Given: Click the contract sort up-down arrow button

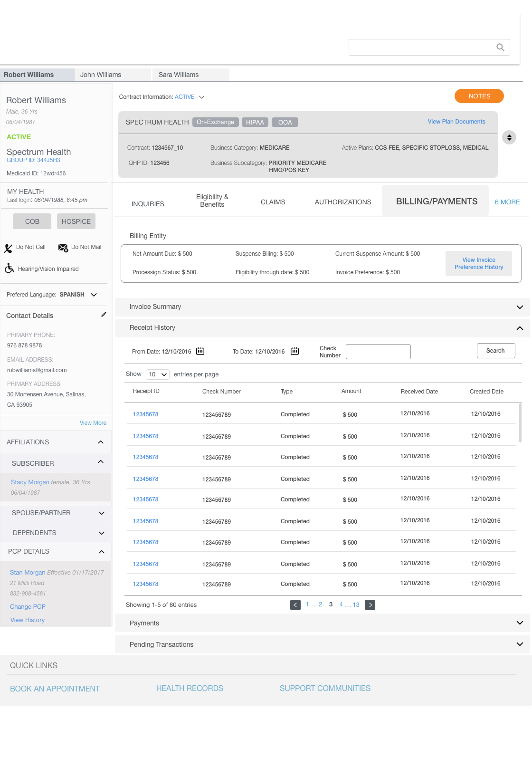Looking at the screenshot, I should coord(509,137).
